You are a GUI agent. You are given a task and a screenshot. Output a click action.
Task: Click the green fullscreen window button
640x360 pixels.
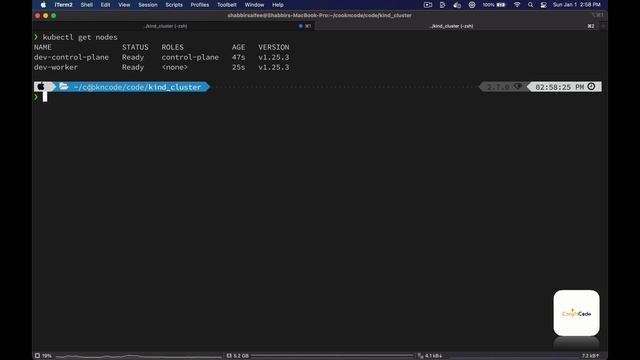pos(53,16)
